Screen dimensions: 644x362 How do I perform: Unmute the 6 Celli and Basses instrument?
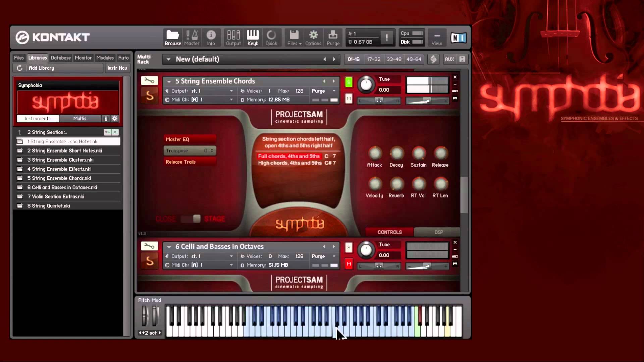tap(349, 264)
